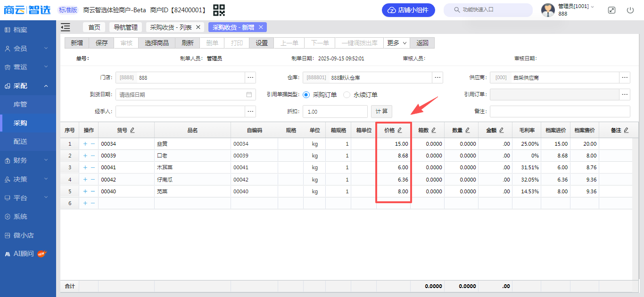This screenshot has width=644, height=297.
Task: Click the 计算 button
Action: [x=381, y=111]
